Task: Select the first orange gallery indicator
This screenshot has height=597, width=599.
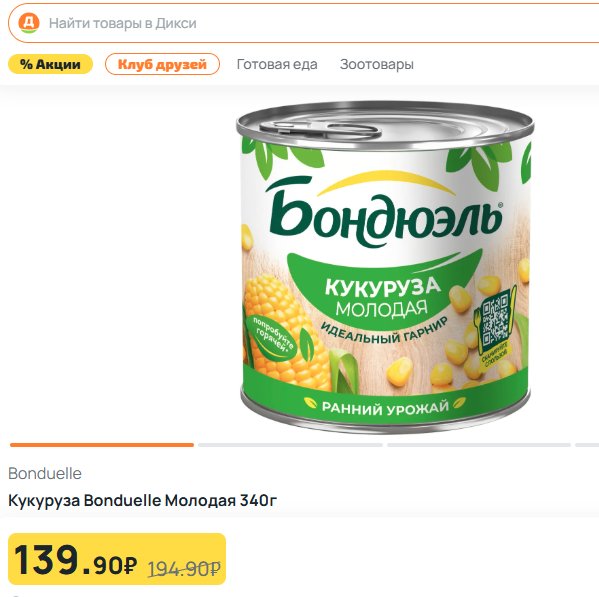Action: [102, 445]
